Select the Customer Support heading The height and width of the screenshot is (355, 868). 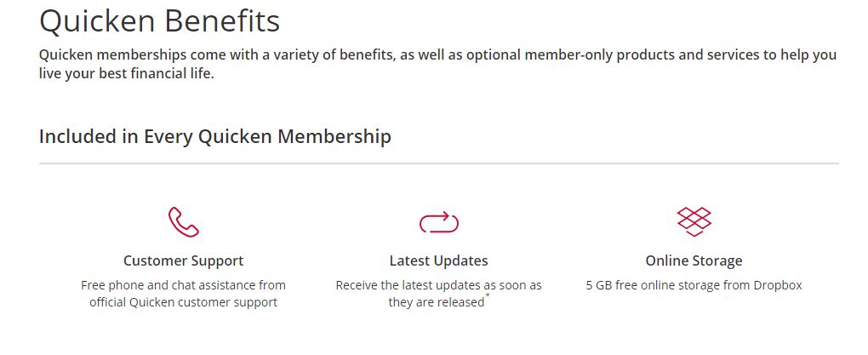tap(183, 261)
